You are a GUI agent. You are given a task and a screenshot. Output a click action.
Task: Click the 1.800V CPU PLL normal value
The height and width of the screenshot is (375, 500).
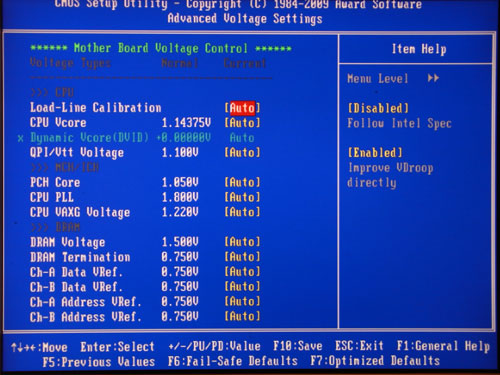180,197
